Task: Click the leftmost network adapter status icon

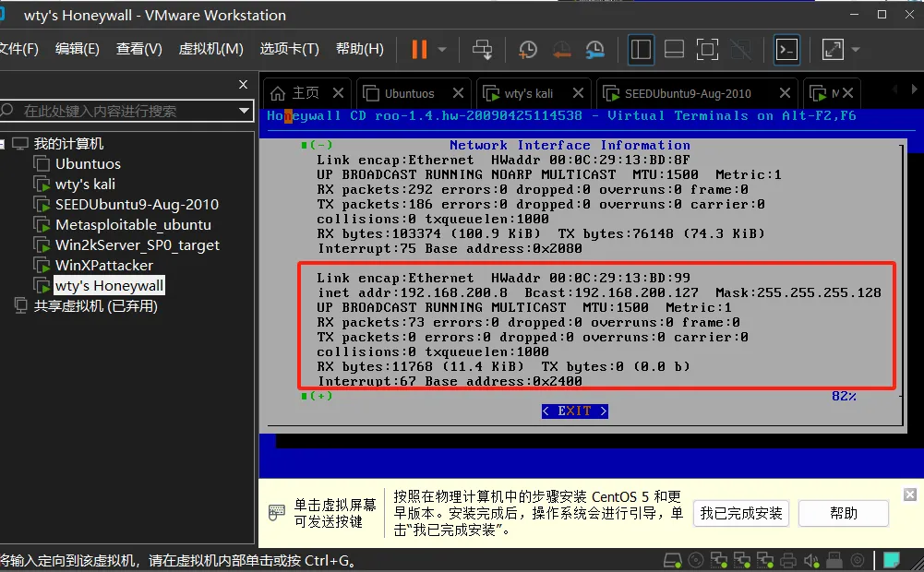Action: pos(719,560)
